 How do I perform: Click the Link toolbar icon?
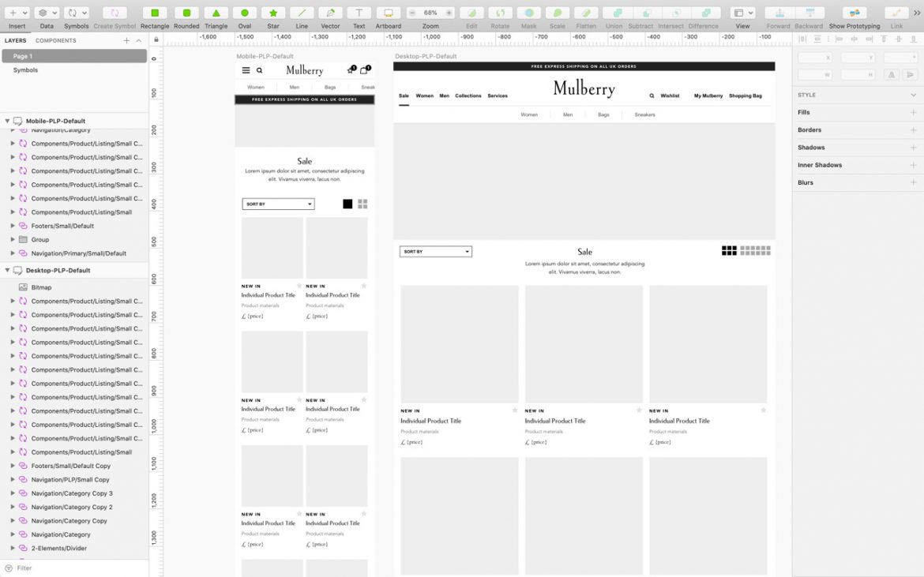point(896,13)
